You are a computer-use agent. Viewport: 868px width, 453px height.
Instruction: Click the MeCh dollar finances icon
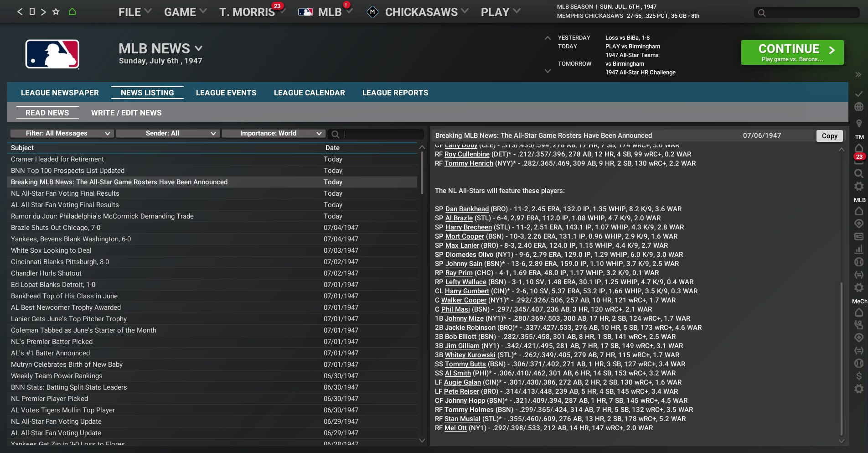[859, 376]
